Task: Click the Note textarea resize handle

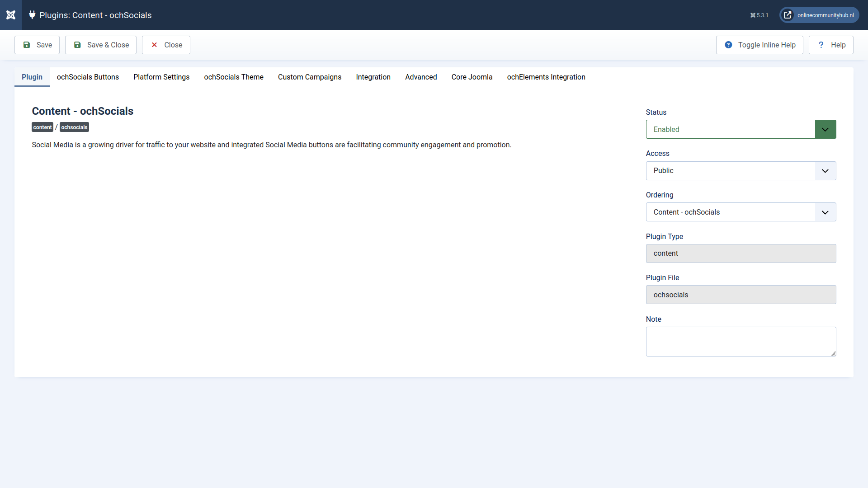Action: tap(833, 353)
